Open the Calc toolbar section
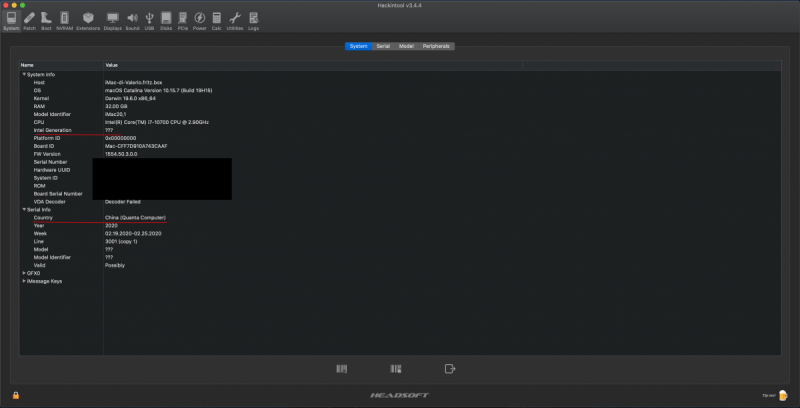Screen dimensions: 800x408 point(217,21)
